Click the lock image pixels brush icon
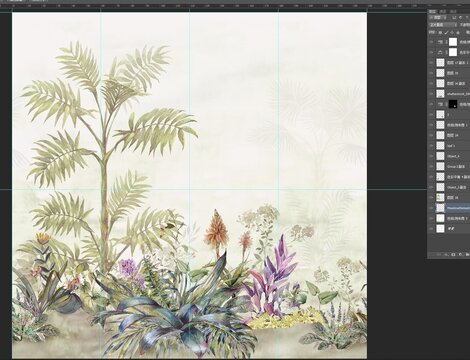Viewport: 470px width, 360px height. pyautogui.click(x=446, y=32)
